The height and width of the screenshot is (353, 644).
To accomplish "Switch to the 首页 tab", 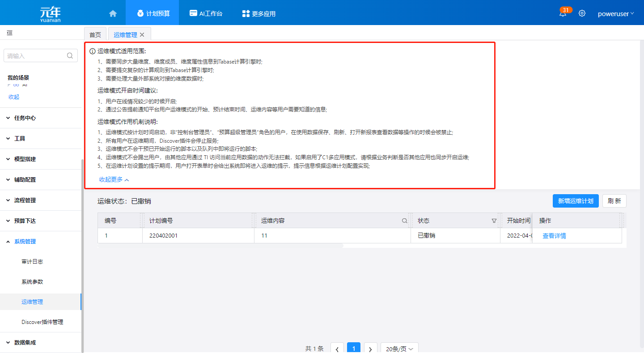I will 95,35.
